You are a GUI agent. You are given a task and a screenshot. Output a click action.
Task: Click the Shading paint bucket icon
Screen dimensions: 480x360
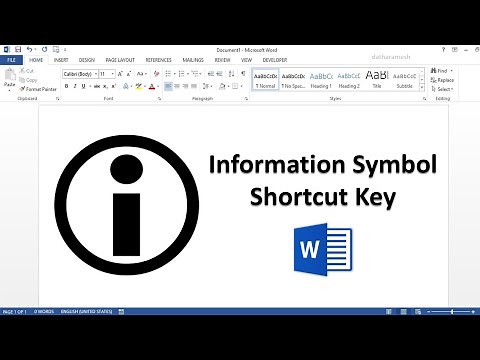click(222, 86)
